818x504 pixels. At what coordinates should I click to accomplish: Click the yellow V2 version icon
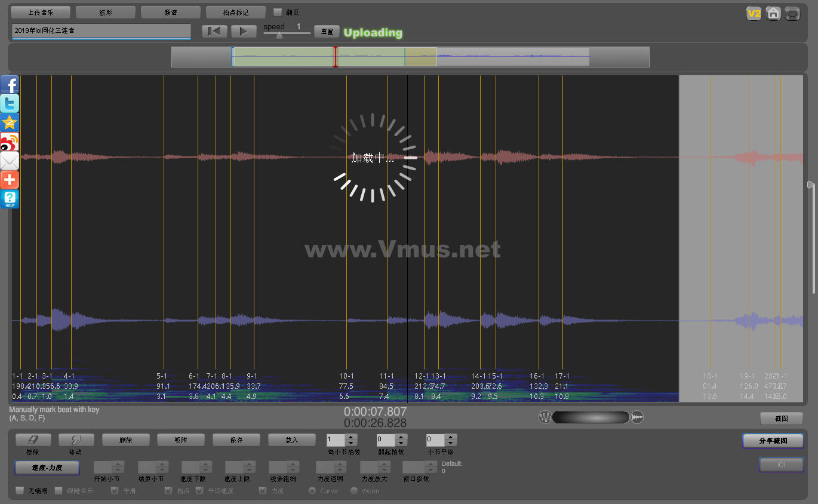tap(754, 13)
